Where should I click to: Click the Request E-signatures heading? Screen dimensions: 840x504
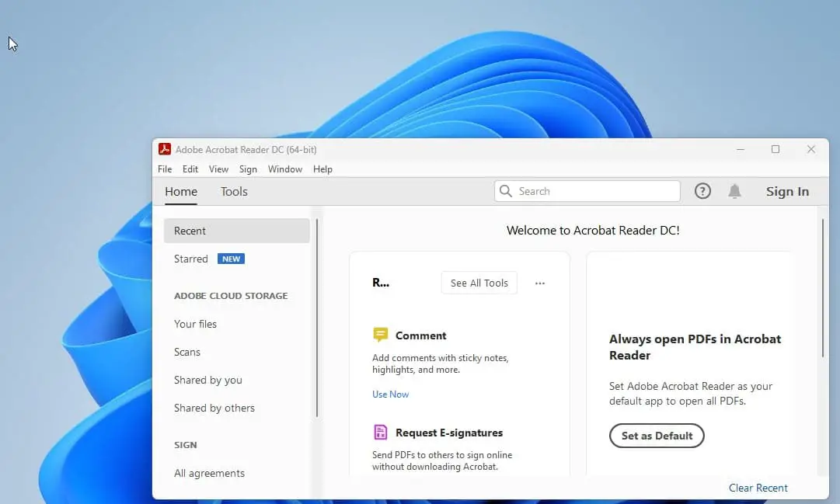[449, 433]
